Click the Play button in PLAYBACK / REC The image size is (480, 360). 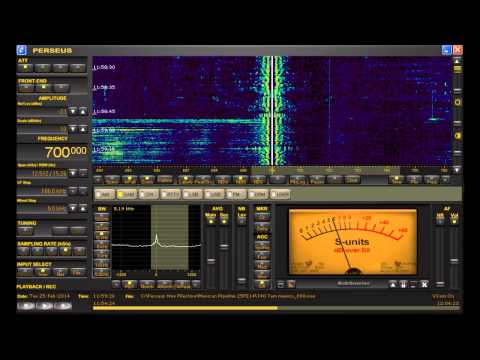pyautogui.click(x=45, y=306)
